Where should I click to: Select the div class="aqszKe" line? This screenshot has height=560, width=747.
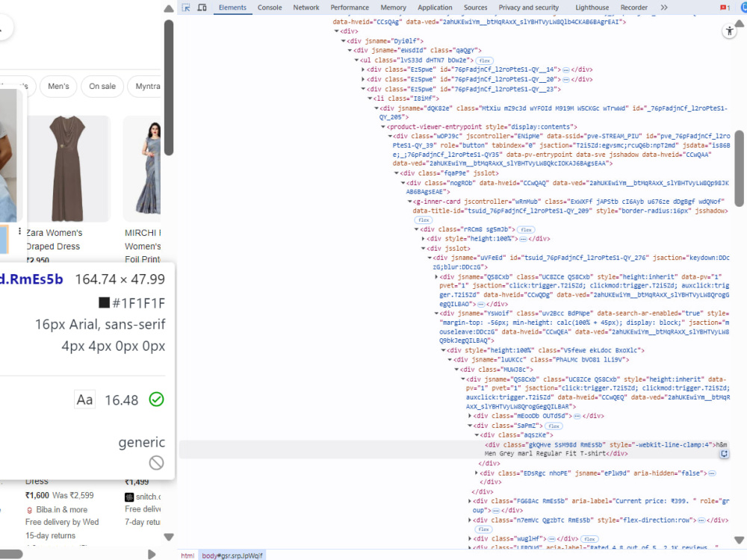click(x=516, y=435)
